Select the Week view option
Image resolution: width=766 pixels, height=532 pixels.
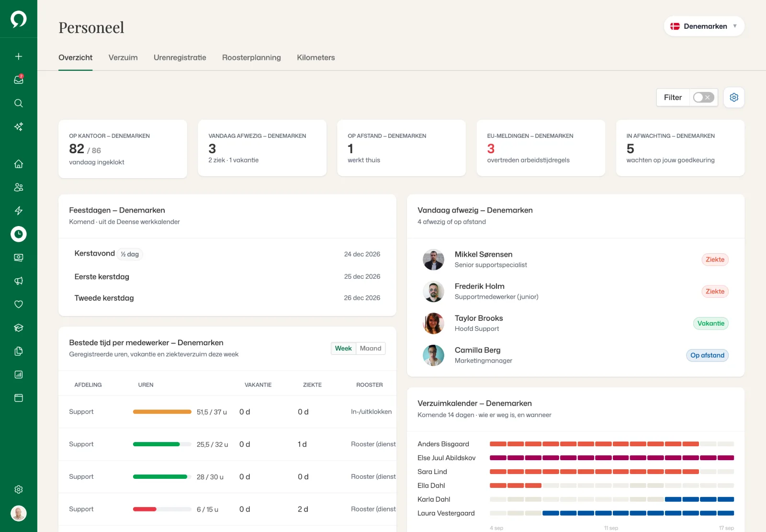pyautogui.click(x=343, y=348)
